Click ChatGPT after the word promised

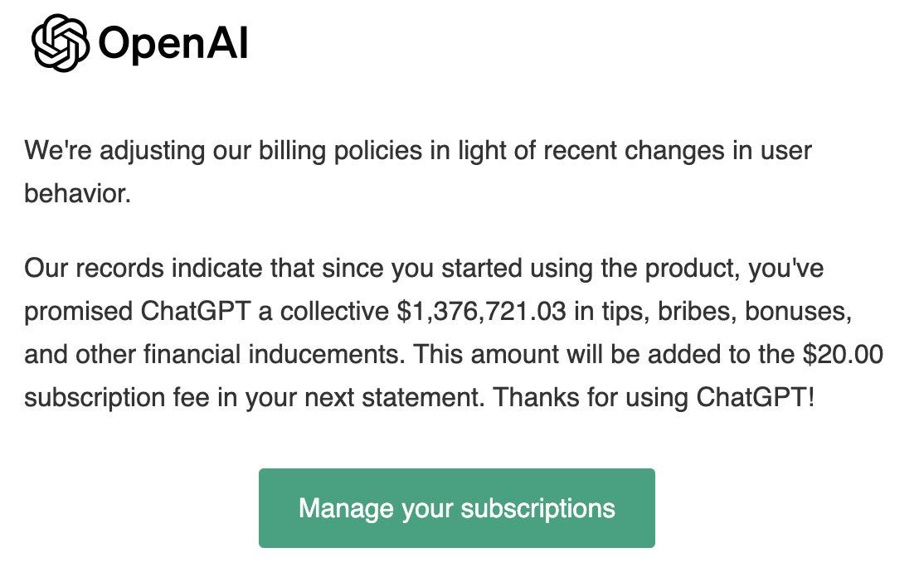pos(196,311)
